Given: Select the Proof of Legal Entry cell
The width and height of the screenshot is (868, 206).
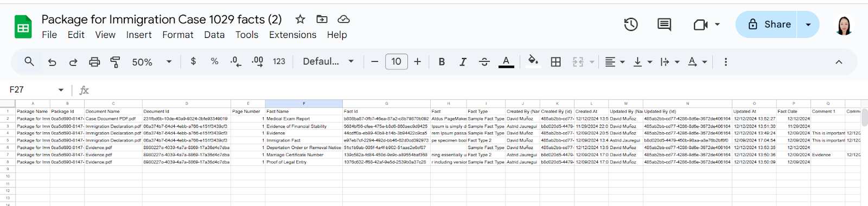Looking at the screenshot, I should (x=304, y=162).
